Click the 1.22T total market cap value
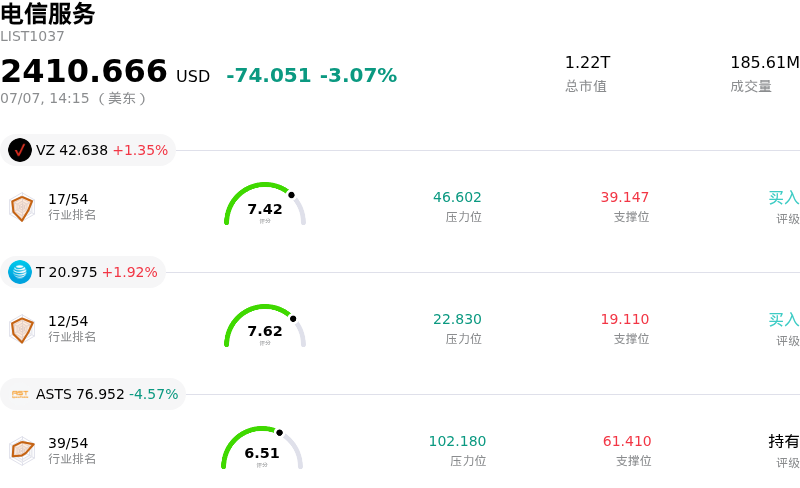The image size is (800, 488). [587, 62]
